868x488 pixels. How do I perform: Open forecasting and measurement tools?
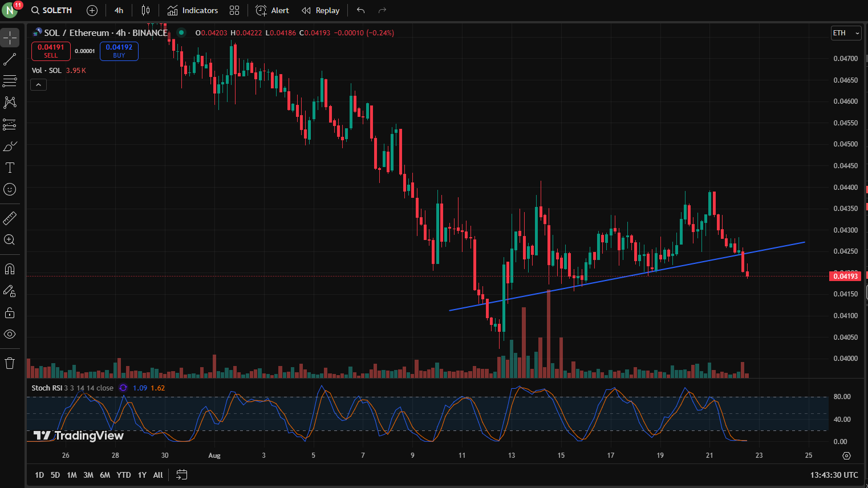(x=10, y=124)
